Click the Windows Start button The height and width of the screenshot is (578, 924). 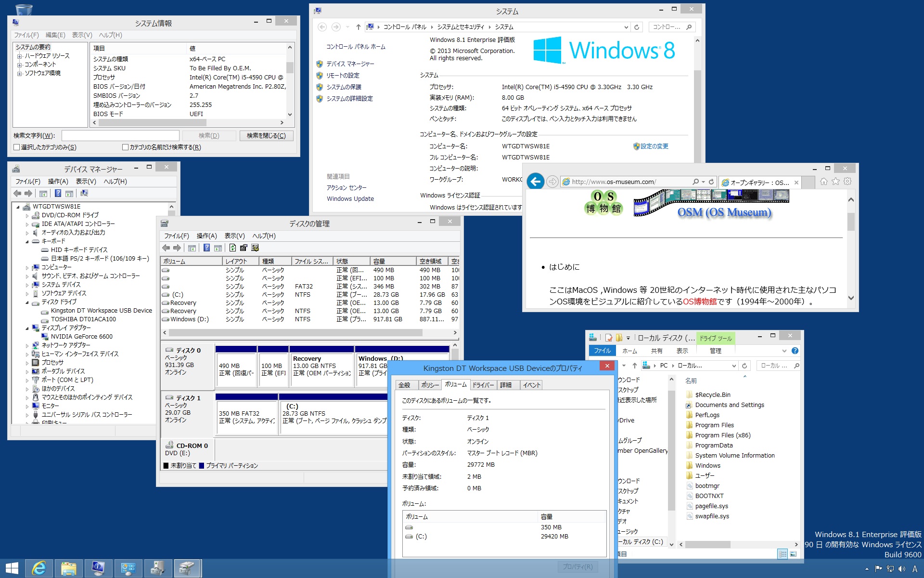12,568
